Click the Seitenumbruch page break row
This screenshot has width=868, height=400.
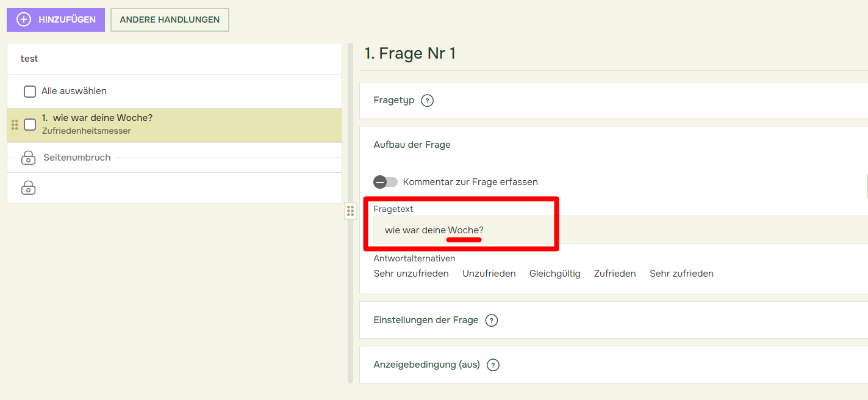point(174,158)
